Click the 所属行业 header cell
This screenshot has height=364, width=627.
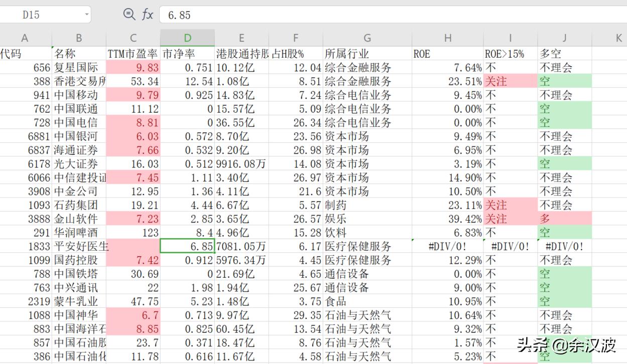(x=367, y=52)
